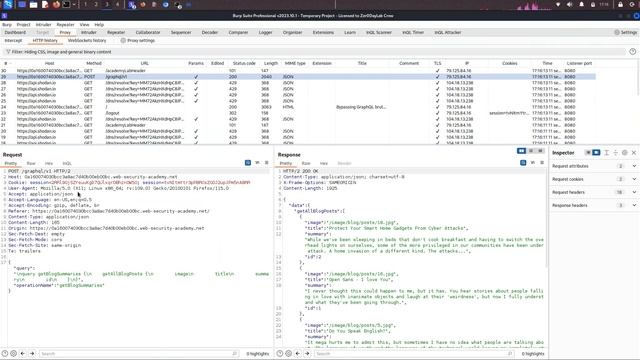Go to next match in Response search
Viewport: 640px width, 360px height.
pyautogui.click(x=307, y=353)
